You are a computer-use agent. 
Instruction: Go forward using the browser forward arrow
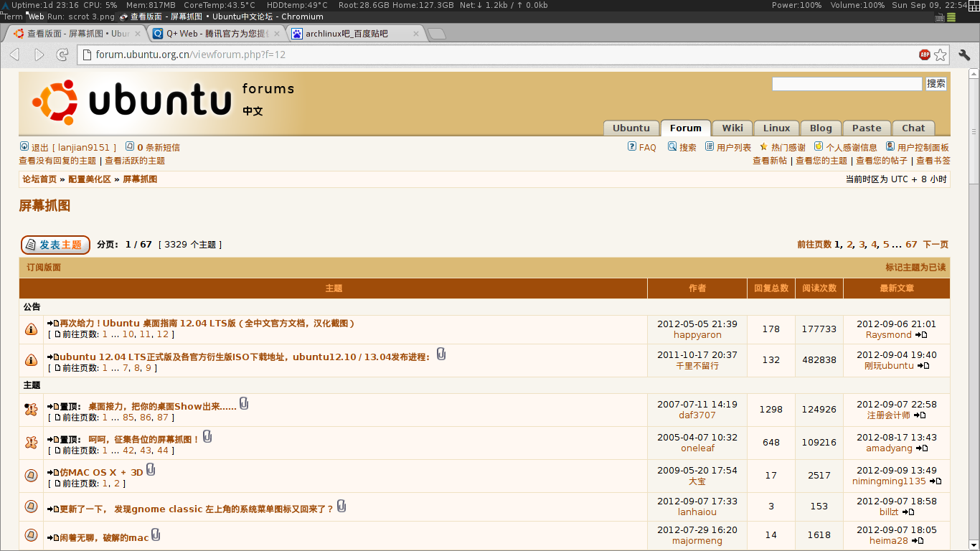39,55
